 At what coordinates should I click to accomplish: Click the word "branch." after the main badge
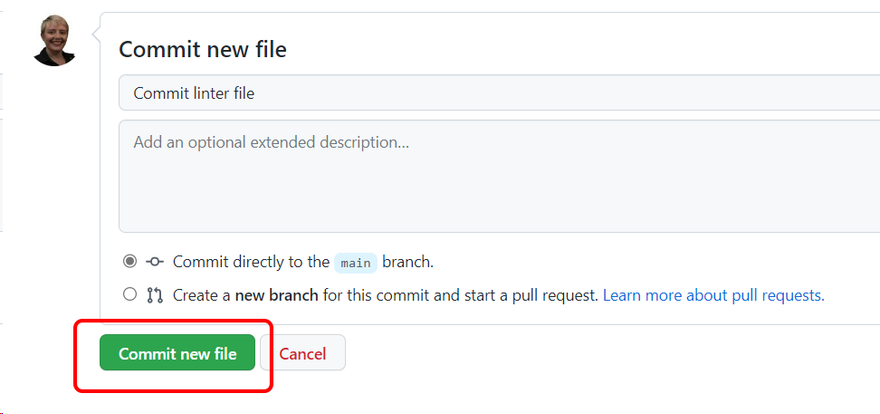pyautogui.click(x=408, y=262)
